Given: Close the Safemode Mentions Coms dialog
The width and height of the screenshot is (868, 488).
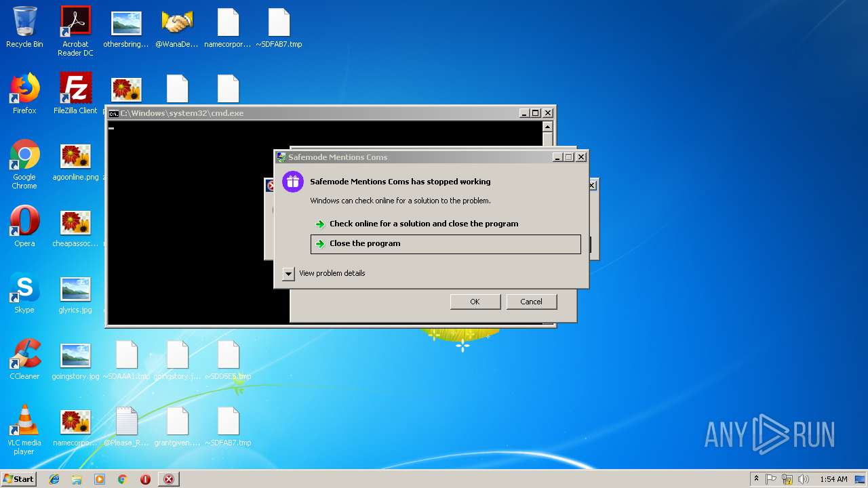Looking at the screenshot, I should point(581,157).
